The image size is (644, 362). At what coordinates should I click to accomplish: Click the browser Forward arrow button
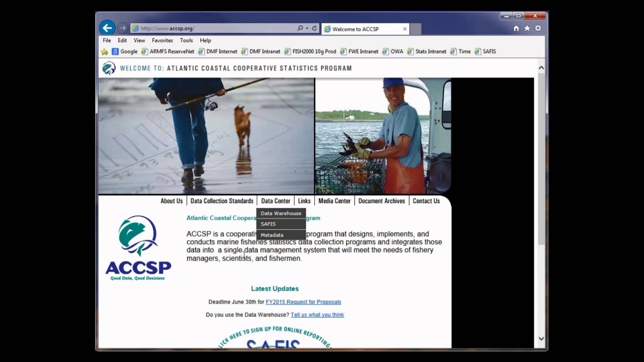click(x=122, y=28)
